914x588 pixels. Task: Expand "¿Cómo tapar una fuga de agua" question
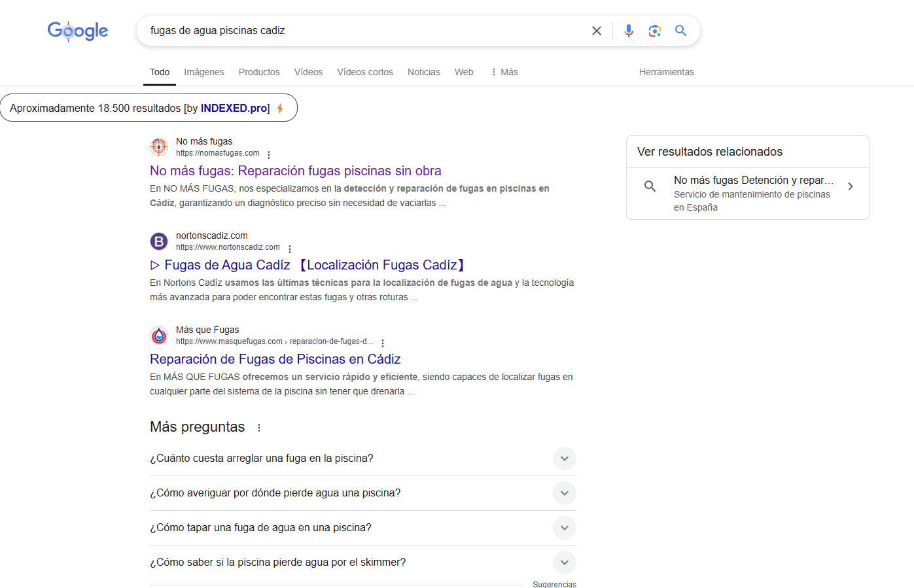(x=564, y=528)
